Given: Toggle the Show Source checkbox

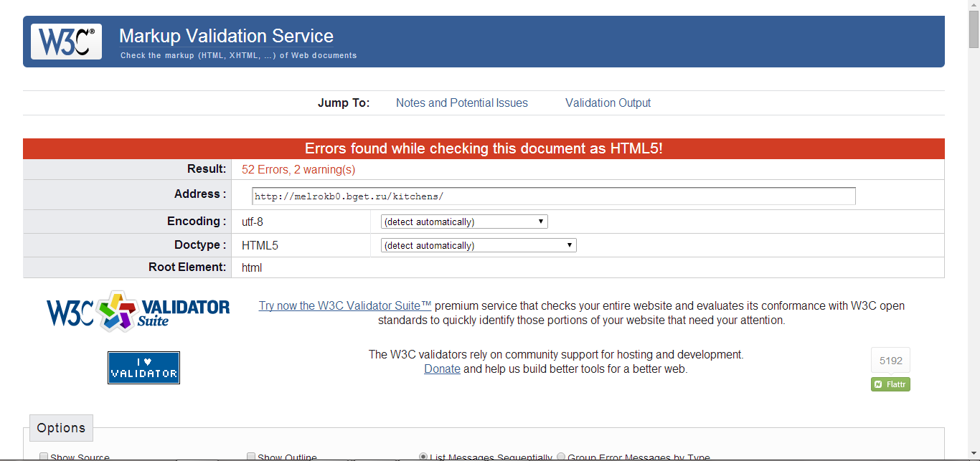Looking at the screenshot, I should 44,457.
